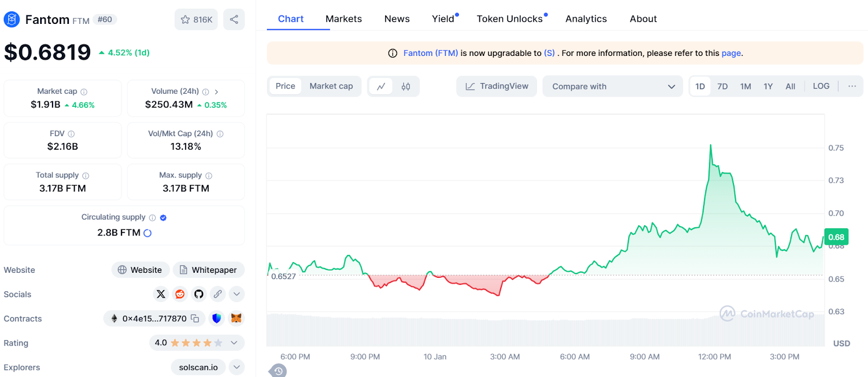Set chart range to 1Y
Viewport: 868px width, 377px height.
tap(768, 86)
